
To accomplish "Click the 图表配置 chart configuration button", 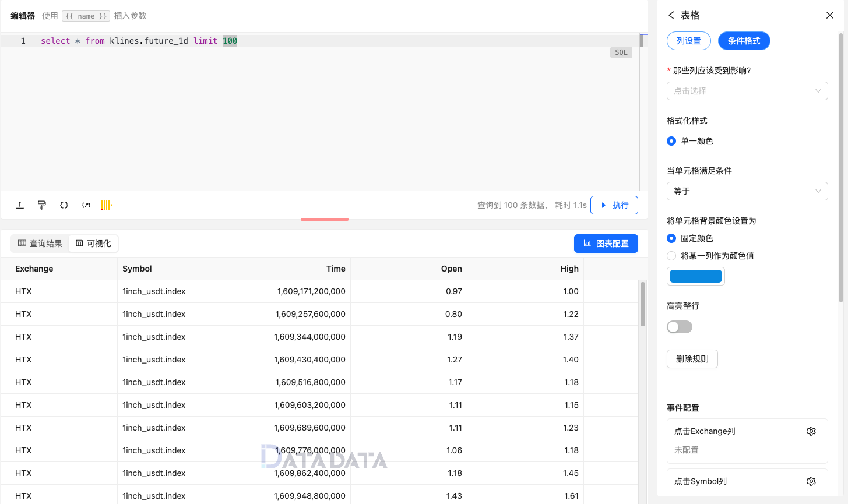I will click(606, 243).
